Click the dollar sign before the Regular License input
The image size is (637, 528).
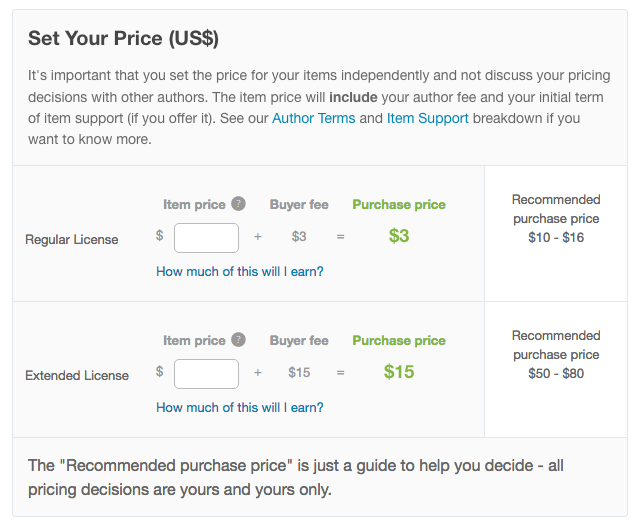coord(160,236)
